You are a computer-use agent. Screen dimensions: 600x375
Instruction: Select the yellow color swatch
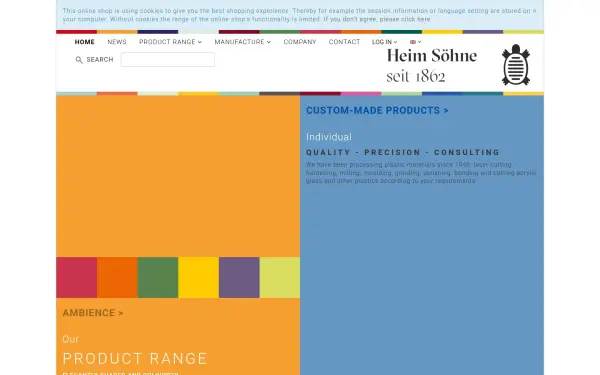pyautogui.click(x=199, y=277)
